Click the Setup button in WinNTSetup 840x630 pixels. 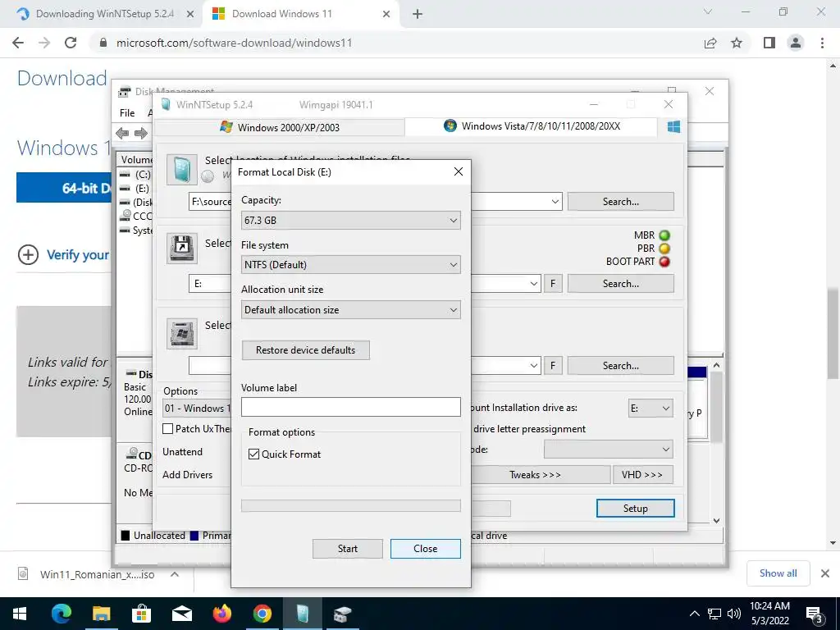pyautogui.click(x=636, y=509)
